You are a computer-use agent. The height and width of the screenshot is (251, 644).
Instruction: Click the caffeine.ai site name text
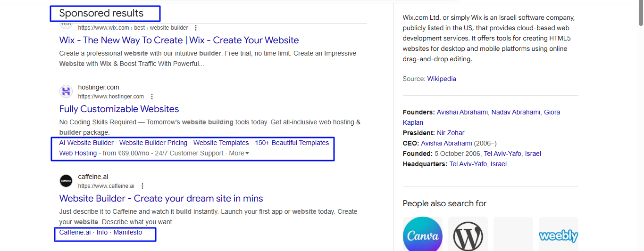pyautogui.click(x=93, y=177)
